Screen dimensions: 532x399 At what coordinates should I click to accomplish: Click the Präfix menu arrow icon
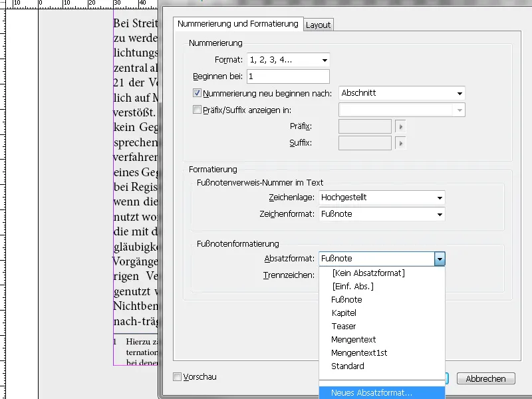400,126
